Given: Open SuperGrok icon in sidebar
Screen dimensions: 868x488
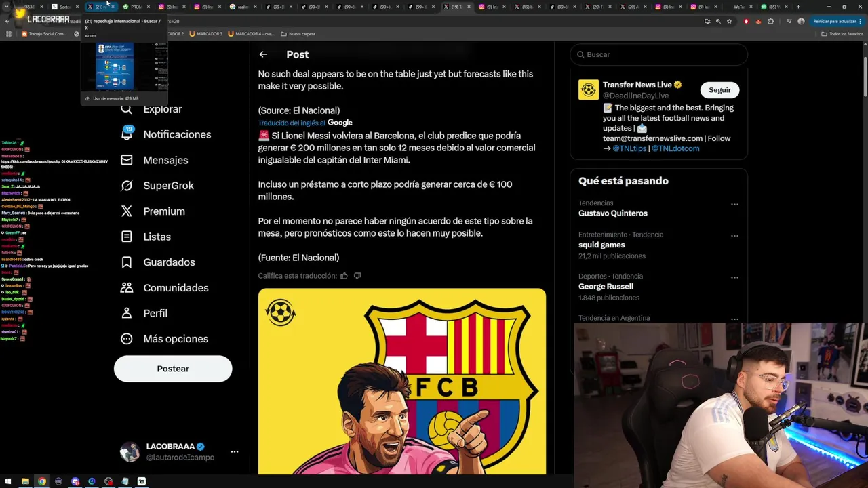Looking at the screenshot, I should tap(127, 186).
